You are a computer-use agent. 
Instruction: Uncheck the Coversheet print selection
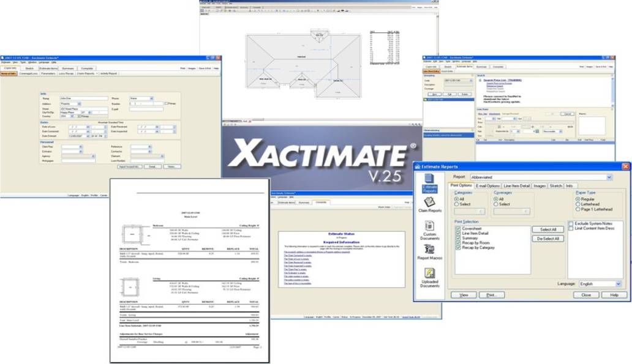458,229
